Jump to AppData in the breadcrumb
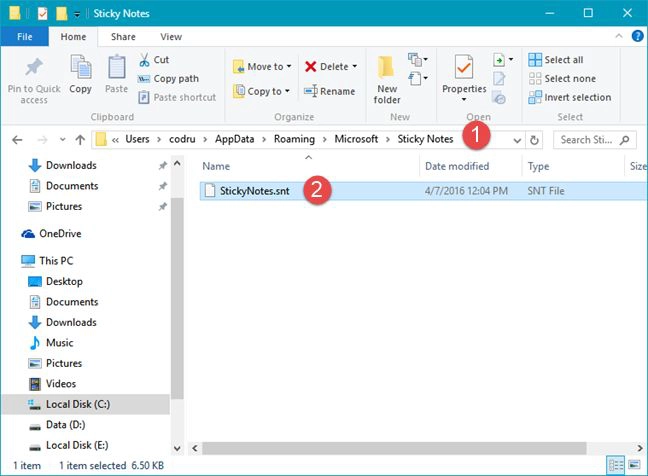The width and height of the screenshot is (648, 476). (234, 139)
